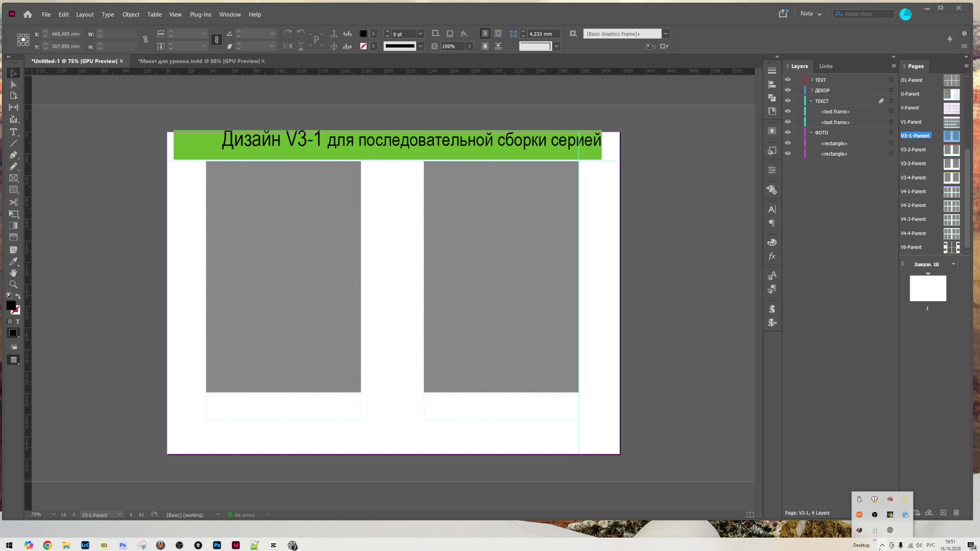Open the stroke weight dropdown
Image resolution: width=980 pixels, height=551 pixels.
tap(420, 34)
